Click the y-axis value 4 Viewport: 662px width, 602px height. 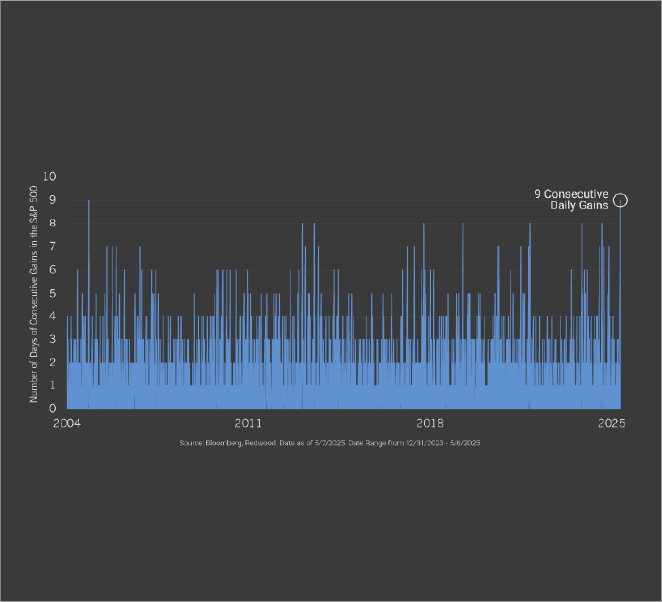(53, 315)
